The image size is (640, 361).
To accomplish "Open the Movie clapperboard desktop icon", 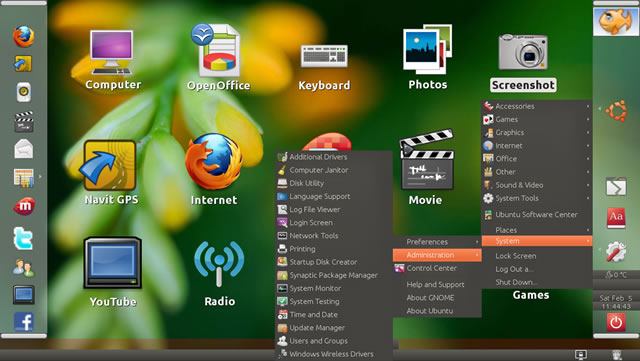I will (427, 160).
